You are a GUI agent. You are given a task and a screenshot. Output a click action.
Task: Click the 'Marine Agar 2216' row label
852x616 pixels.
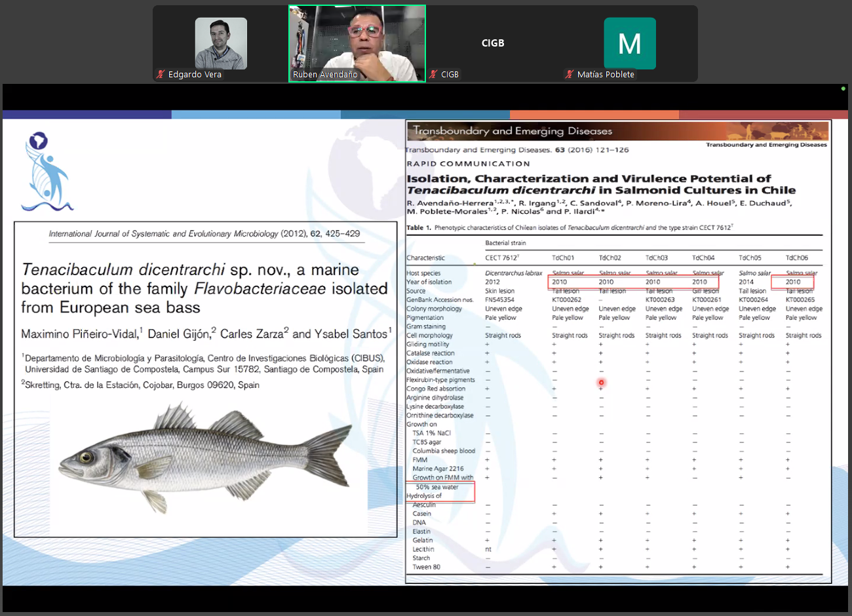click(x=438, y=469)
